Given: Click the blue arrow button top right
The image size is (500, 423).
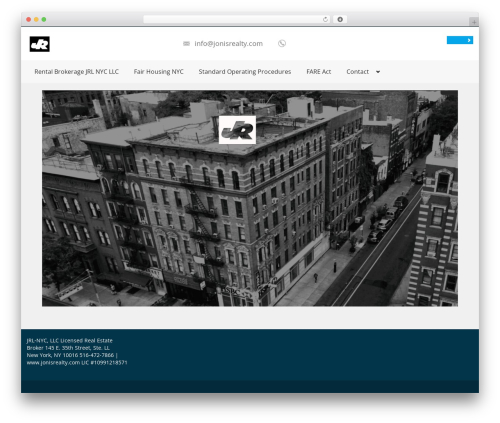Looking at the screenshot, I should coord(460,40).
